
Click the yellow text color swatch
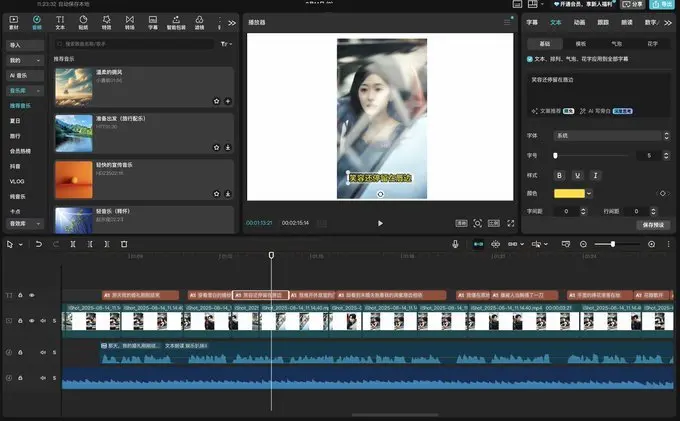pyautogui.click(x=569, y=193)
